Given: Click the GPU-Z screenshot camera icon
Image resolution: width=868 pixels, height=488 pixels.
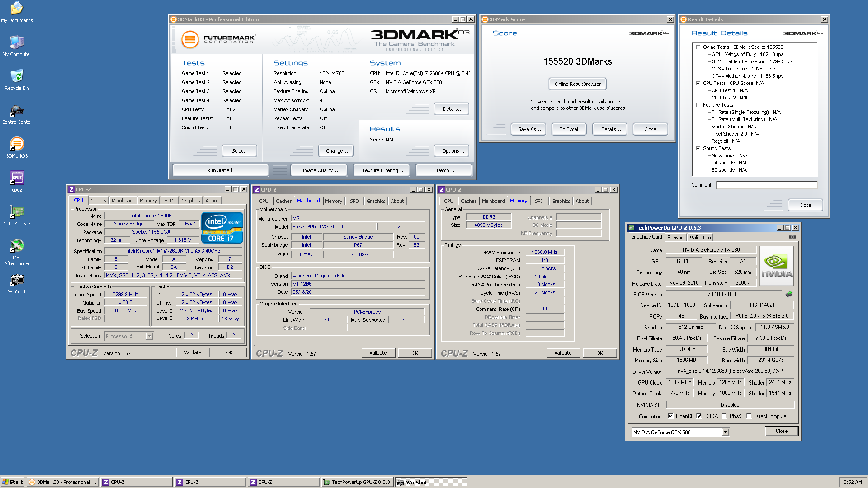Looking at the screenshot, I should pos(793,237).
